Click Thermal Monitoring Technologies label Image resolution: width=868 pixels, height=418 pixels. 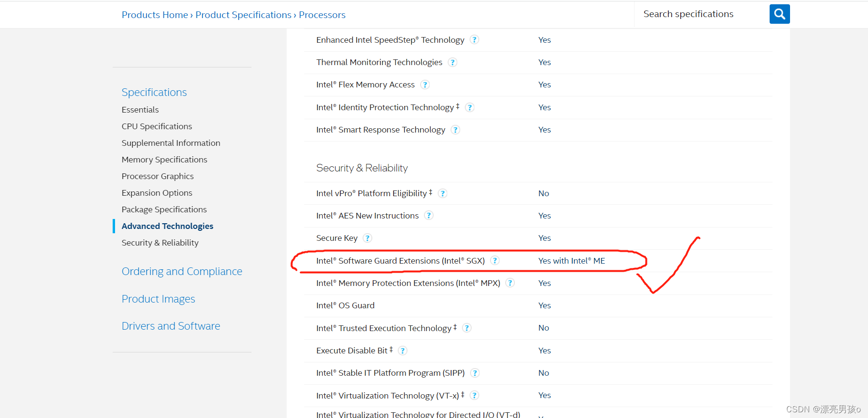379,62
